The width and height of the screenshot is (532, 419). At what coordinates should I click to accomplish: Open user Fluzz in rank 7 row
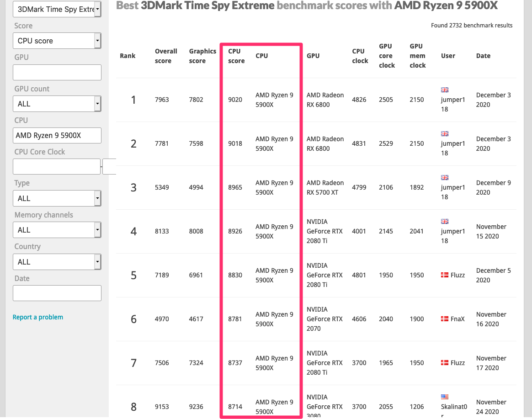coord(458,363)
